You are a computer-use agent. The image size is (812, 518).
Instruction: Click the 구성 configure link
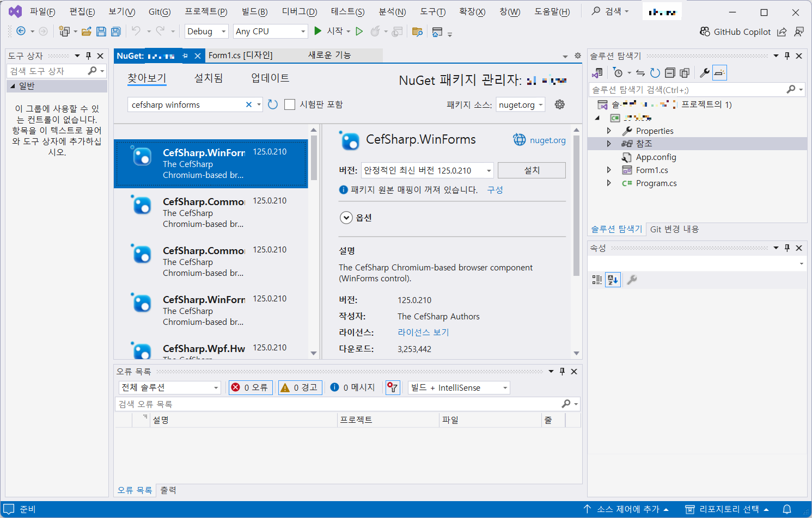coord(495,190)
